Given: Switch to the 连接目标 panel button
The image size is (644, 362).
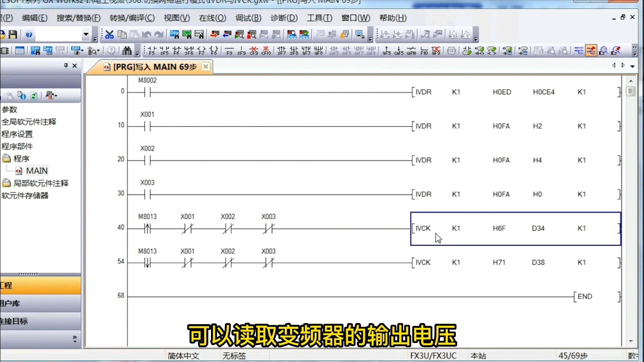Looking at the screenshot, I should [40, 321].
